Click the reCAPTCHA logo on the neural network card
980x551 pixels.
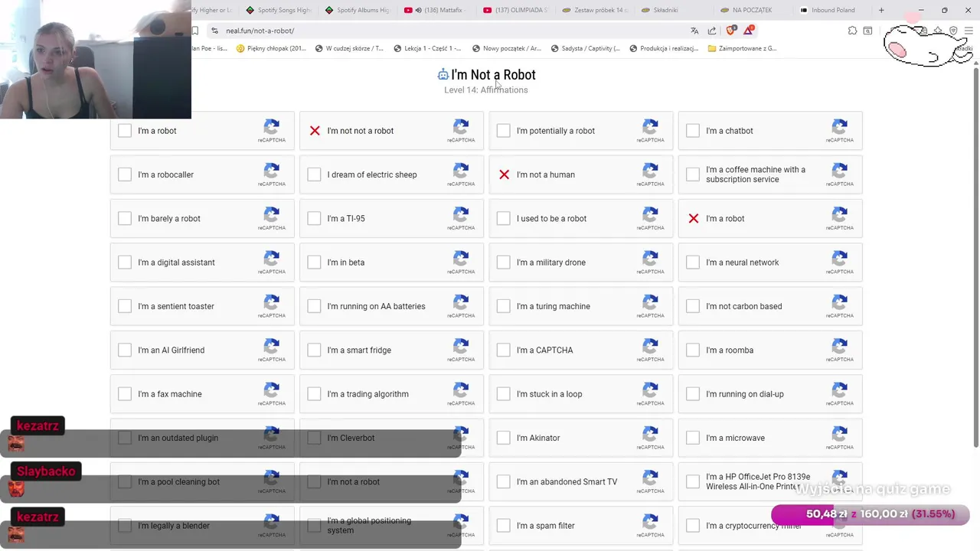tap(839, 258)
